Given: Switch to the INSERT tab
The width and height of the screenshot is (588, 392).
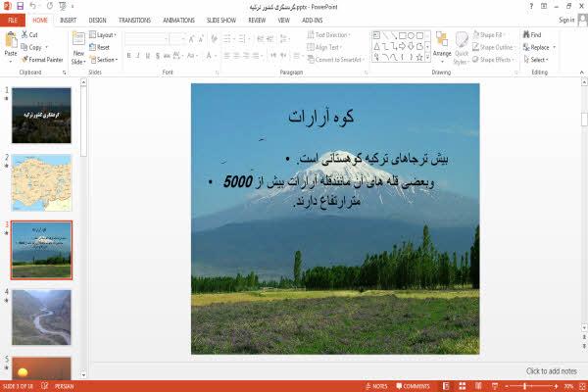Looking at the screenshot, I should pos(69,21).
